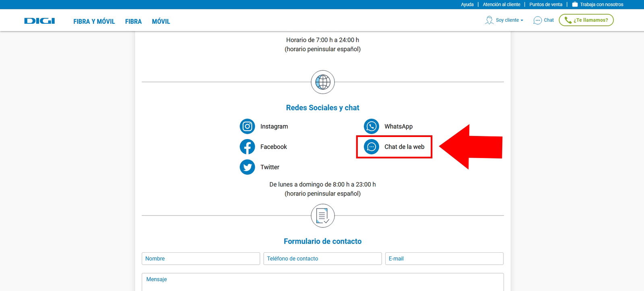Click the header Chat bubble icon

pos(537,20)
